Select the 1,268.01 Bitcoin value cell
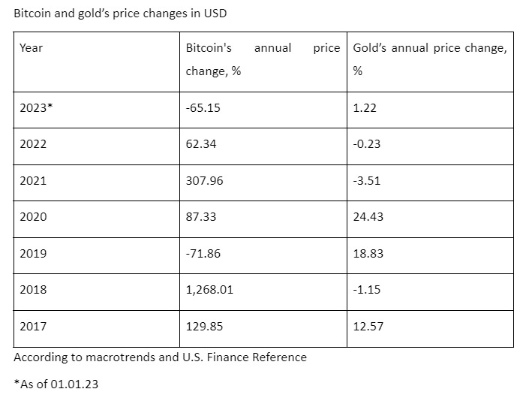532x398 pixels. pyautogui.click(x=209, y=289)
